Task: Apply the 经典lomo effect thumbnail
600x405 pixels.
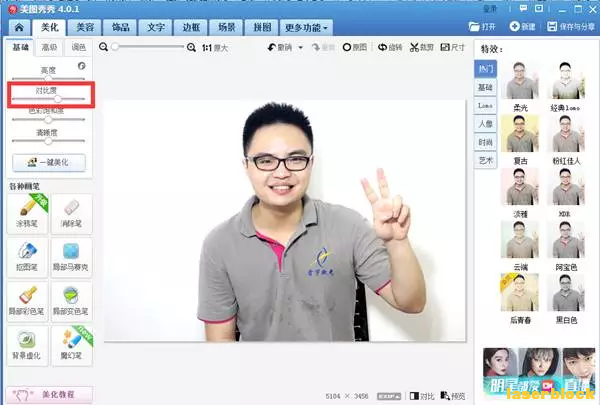Action: click(566, 80)
